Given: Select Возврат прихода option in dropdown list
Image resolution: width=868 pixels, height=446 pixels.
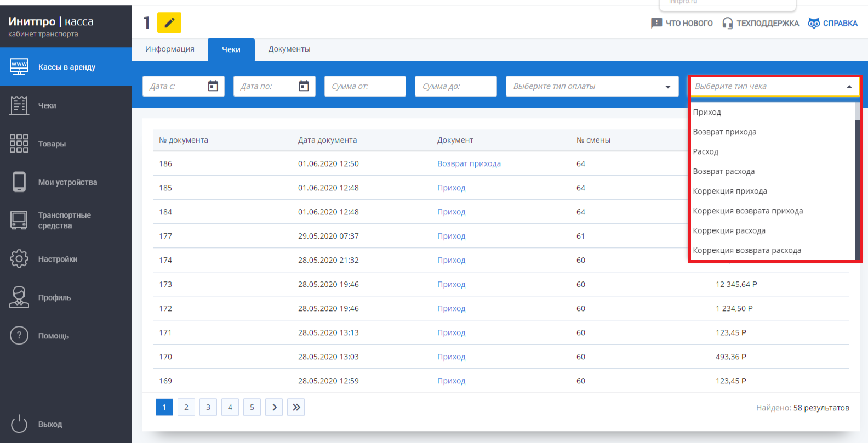Looking at the screenshot, I should pos(773,132).
